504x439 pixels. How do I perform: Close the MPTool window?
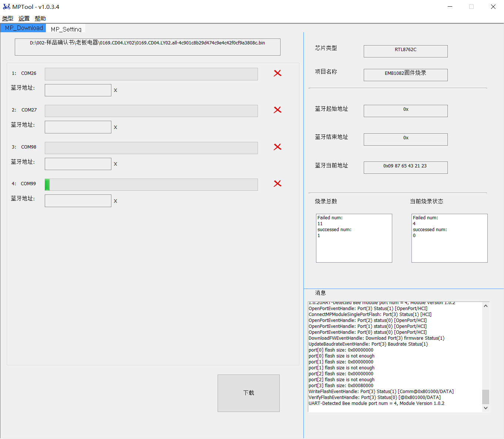pos(493,7)
